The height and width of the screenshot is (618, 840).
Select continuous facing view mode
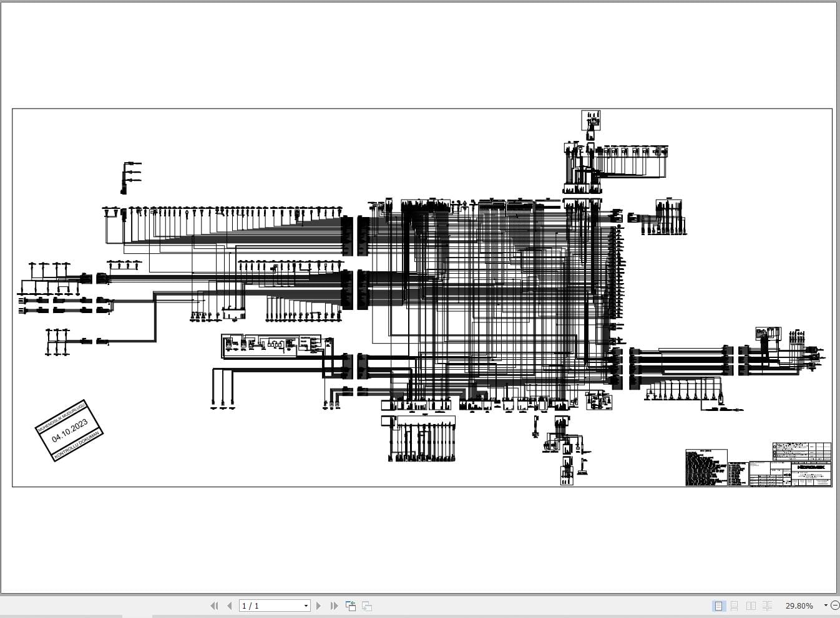click(x=767, y=606)
